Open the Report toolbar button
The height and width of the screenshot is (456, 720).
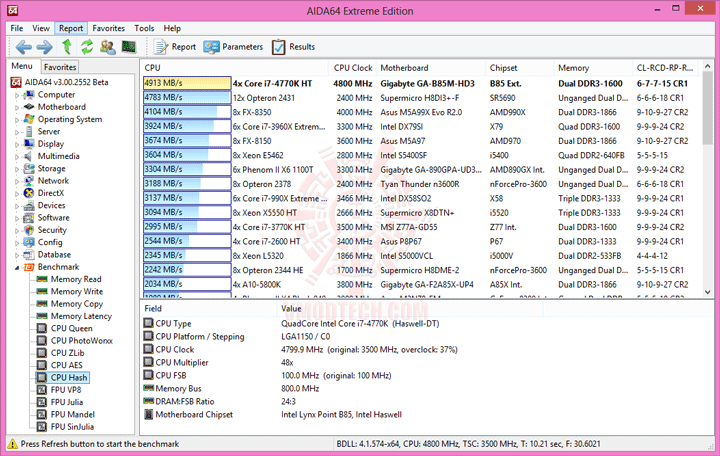[174, 47]
